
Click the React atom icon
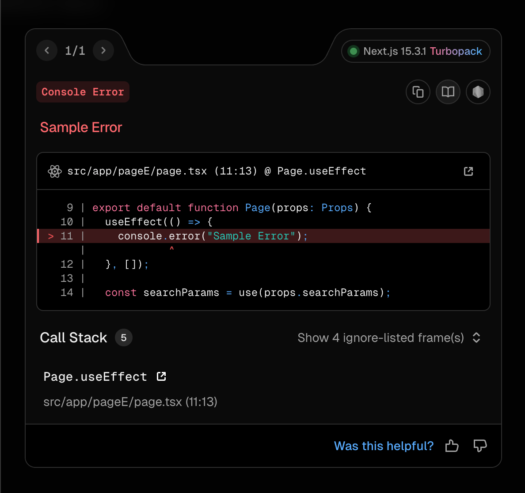coord(55,171)
